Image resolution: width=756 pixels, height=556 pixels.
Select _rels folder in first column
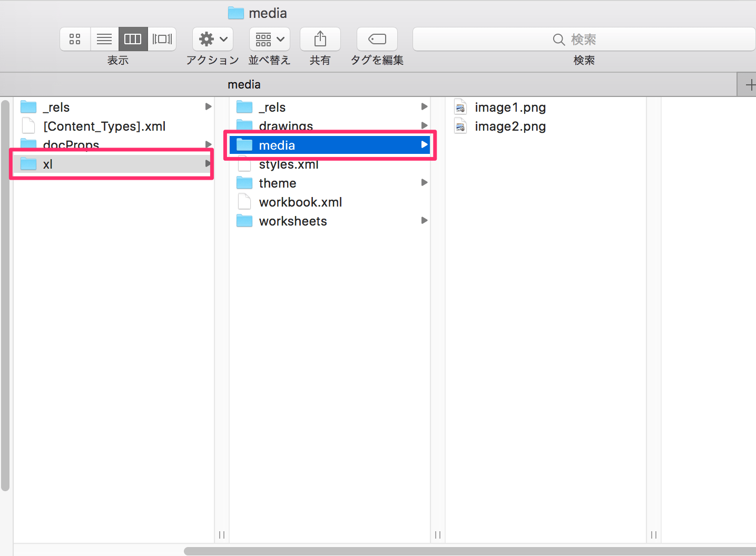113,107
